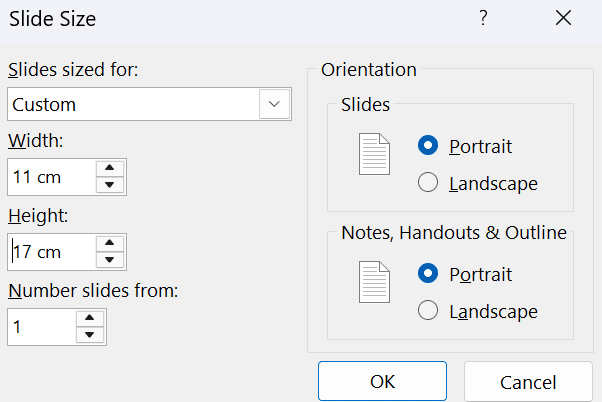This screenshot has height=402, width=602.
Task: Click the Width input field
Action: 50,177
